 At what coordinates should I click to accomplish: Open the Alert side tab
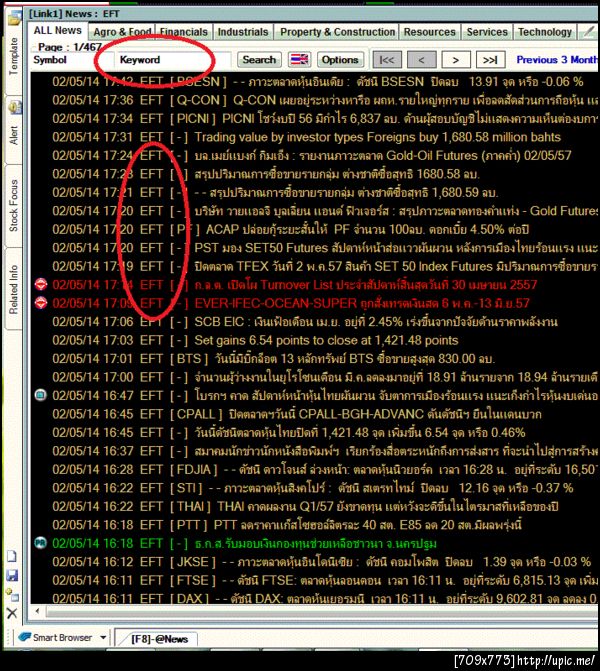(x=14, y=136)
